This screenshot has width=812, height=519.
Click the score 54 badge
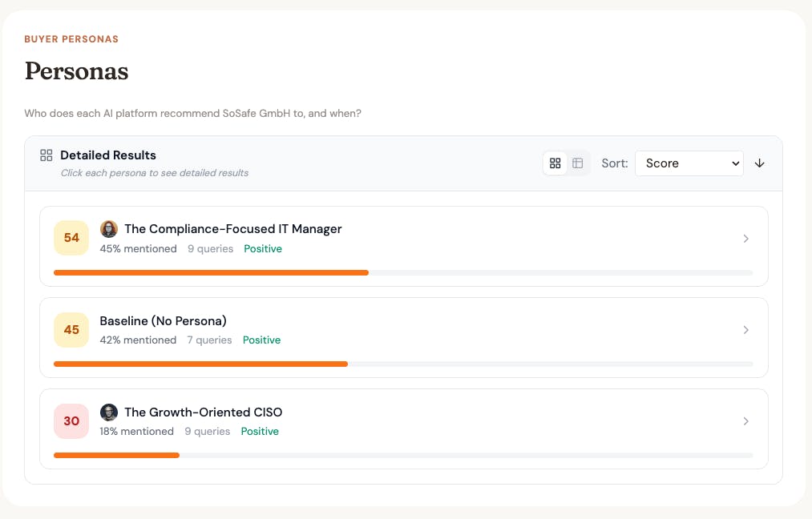pyautogui.click(x=71, y=238)
